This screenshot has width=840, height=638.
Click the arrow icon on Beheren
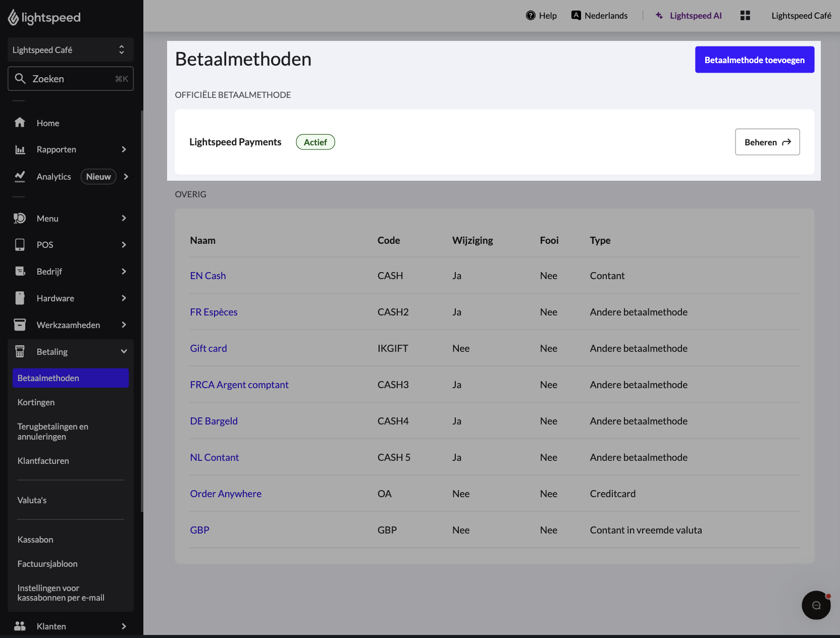point(786,142)
